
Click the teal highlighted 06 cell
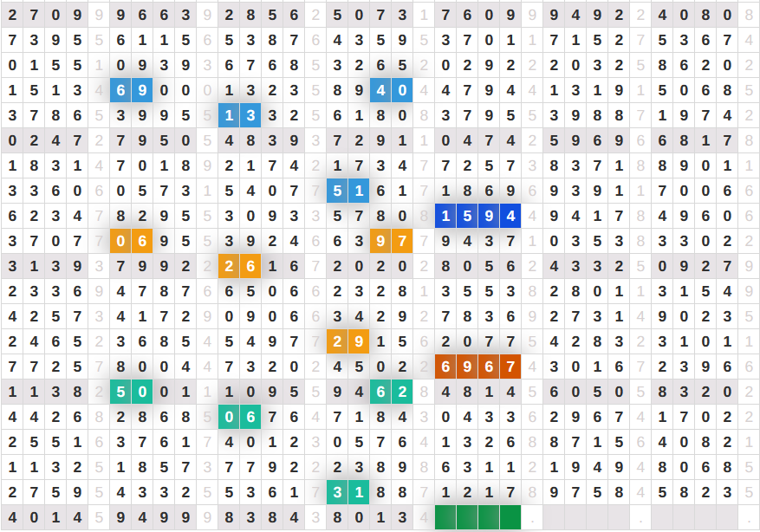pos(239,417)
